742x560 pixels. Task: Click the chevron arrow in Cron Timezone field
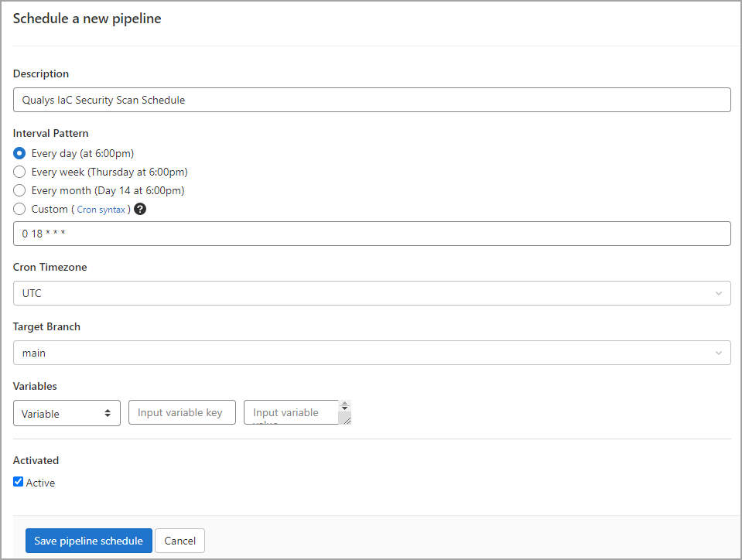719,293
